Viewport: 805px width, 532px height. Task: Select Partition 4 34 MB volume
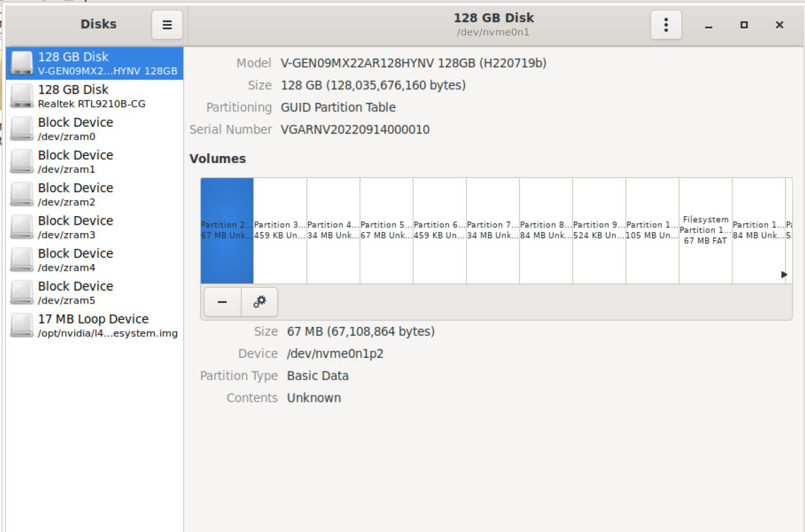pos(334,230)
